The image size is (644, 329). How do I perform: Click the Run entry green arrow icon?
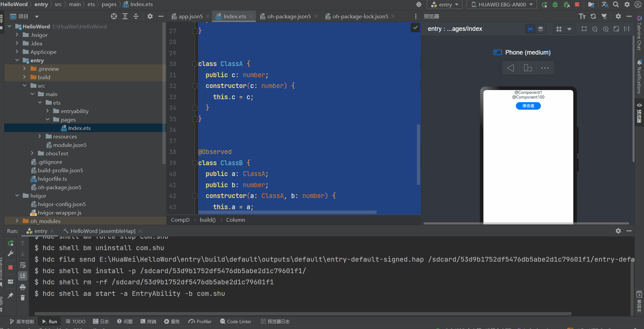coord(544,4)
